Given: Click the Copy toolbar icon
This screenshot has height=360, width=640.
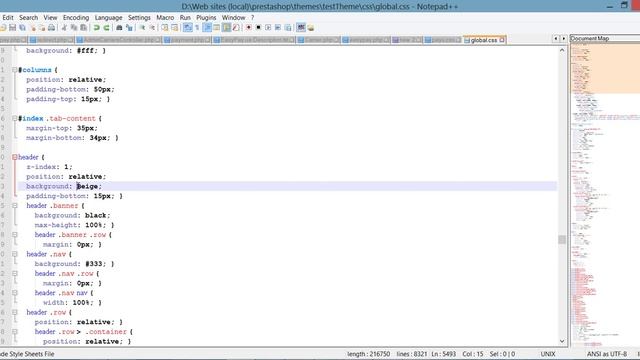Looking at the screenshot, I should click(x=74, y=27).
